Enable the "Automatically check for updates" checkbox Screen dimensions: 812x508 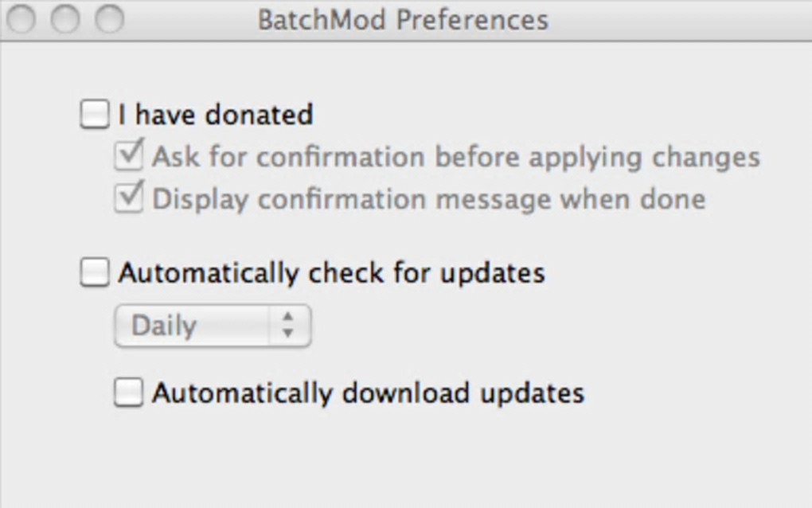tap(95, 273)
